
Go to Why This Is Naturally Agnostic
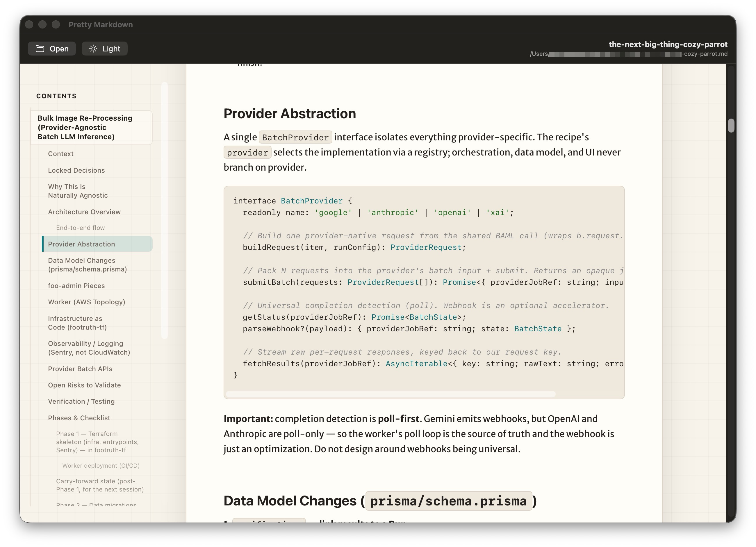(x=78, y=191)
